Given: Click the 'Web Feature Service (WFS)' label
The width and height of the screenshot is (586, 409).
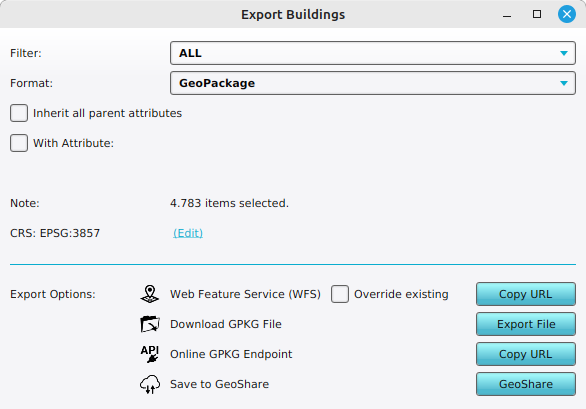Looking at the screenshot, I should (x=245, y=294).
